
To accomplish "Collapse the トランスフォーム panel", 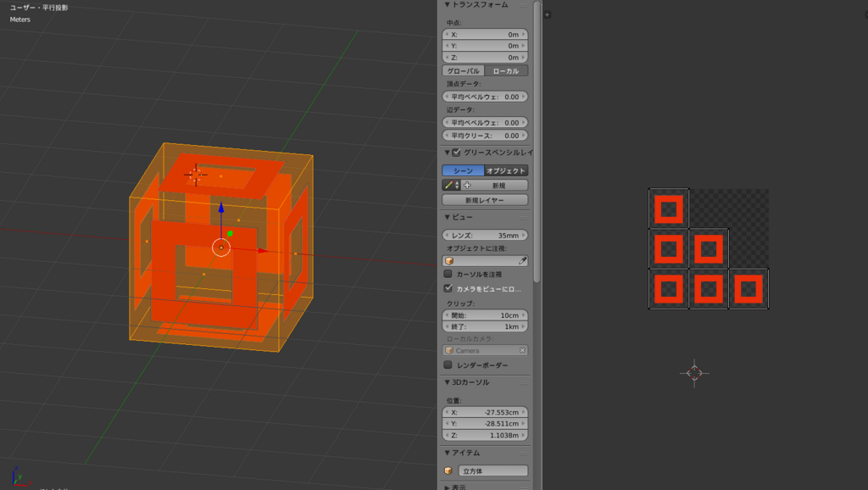I will 448,4.
